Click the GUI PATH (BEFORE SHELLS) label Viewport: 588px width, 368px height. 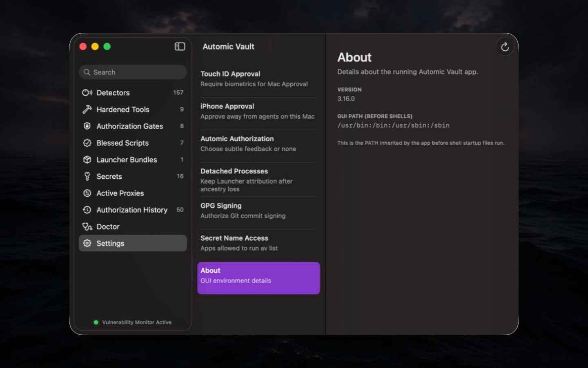tap(375, 116)
